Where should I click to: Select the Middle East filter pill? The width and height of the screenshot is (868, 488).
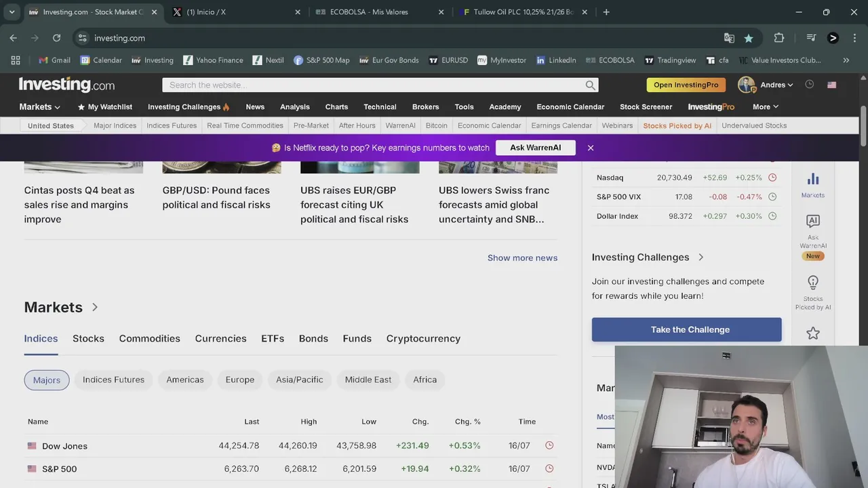tap(368, 380)
